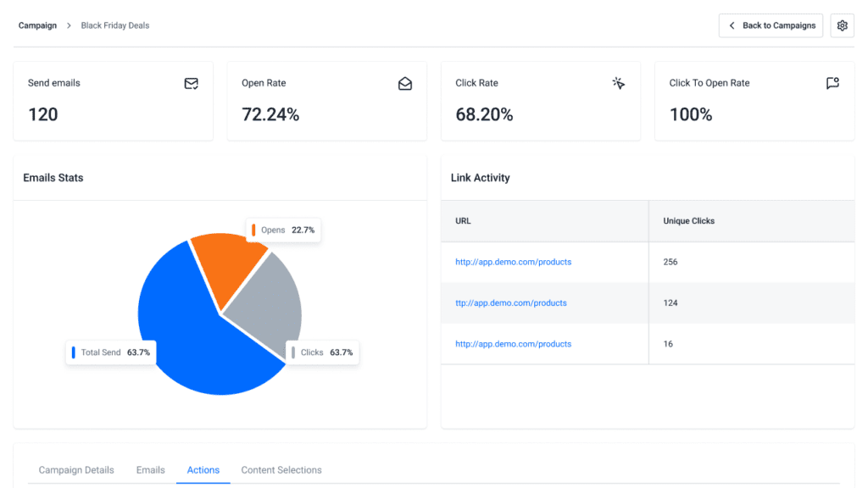Expand the URL column header

tap(463, 221)
